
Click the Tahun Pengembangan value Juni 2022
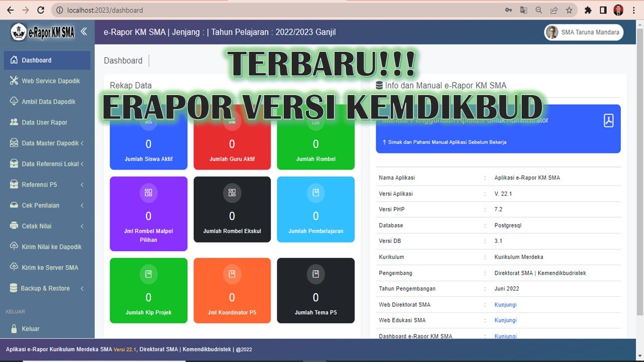pyautogui.click(x=507, y=289)
